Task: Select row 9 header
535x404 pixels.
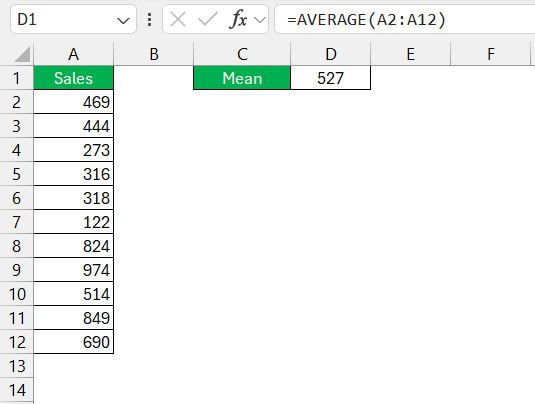Action: click(x=16, y=270)
